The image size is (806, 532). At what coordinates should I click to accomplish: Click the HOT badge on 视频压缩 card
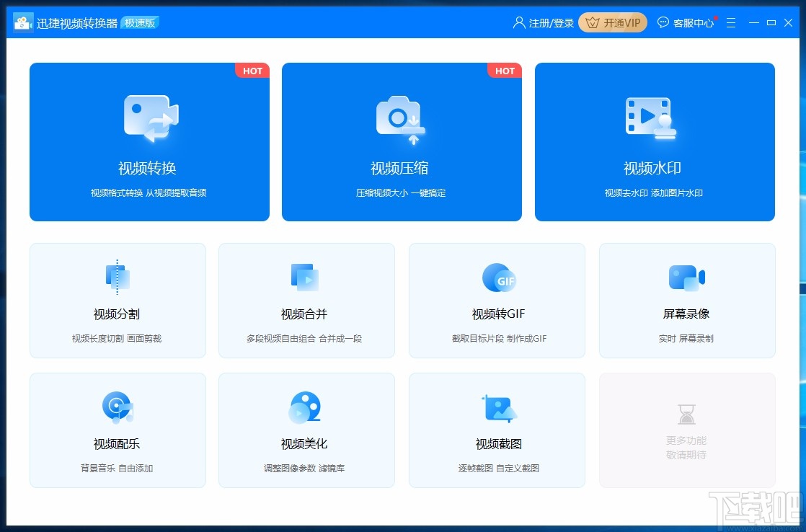505,71
